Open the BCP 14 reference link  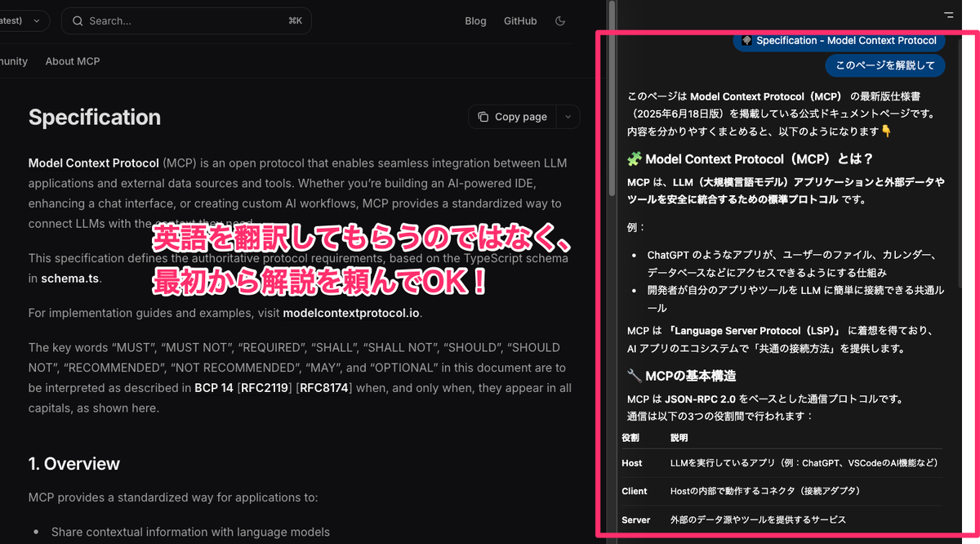point(214,388)
